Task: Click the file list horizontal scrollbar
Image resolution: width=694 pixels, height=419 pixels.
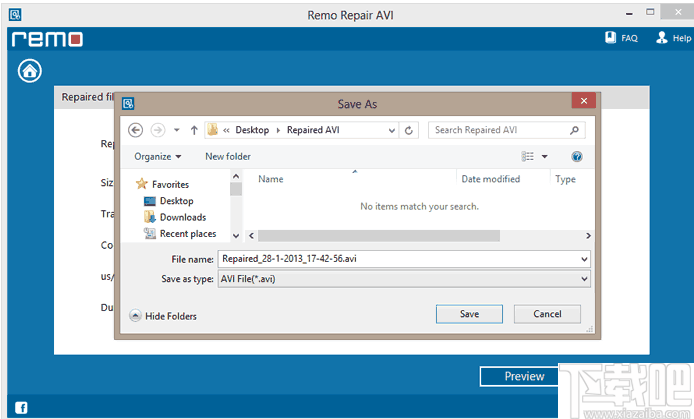Action: pyautogui.click(x=379, y=236)
